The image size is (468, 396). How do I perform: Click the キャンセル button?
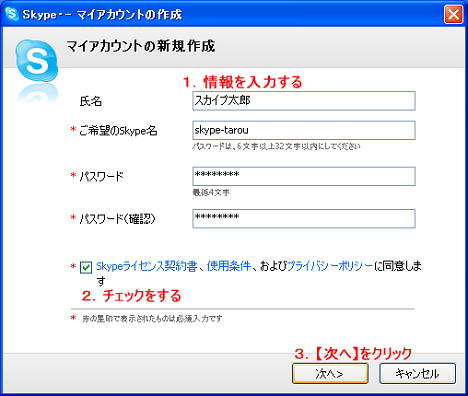[417, 373]
